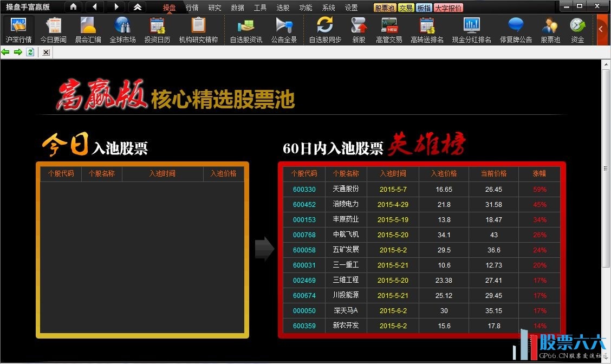The width and height of the screenshot is (611, 364).
Task: Click stock code 600330 in the table
Action: click(304, 190)
